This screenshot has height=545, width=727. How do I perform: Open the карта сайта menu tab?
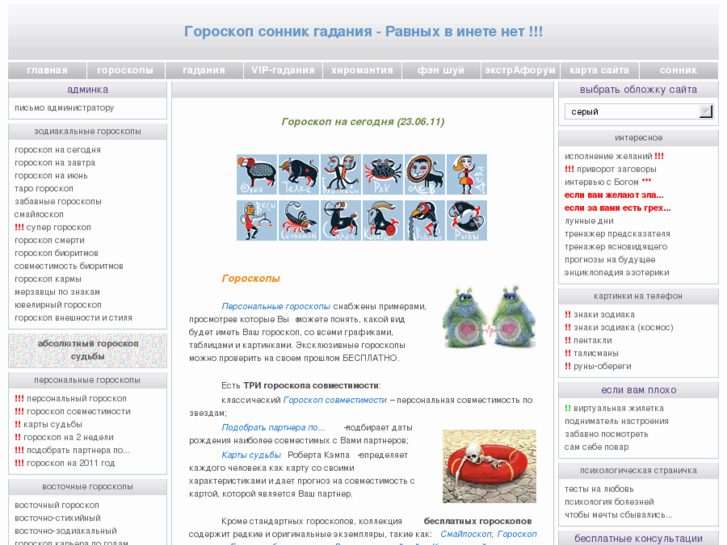click(x=599, y=70)
